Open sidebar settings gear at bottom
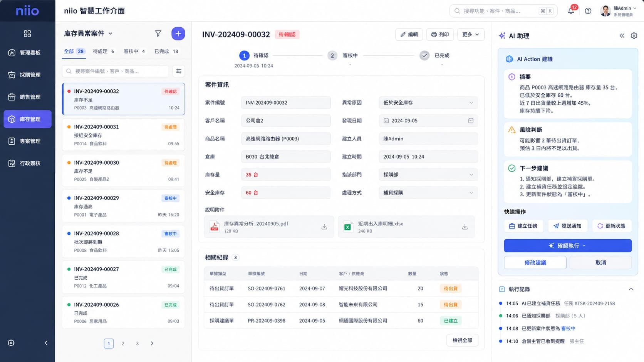Image resolution: width=644 pixels, height=362 pixels. pyautogui.click(x=11, y=343)
